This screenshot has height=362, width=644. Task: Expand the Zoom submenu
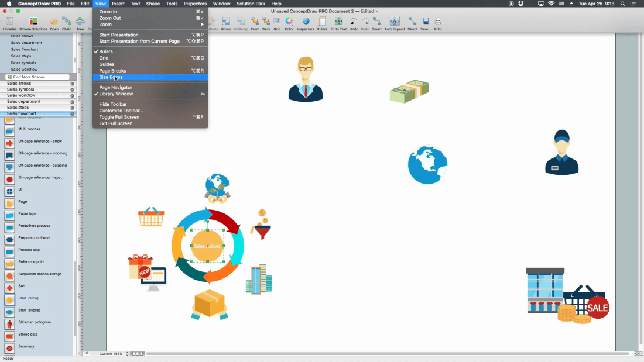150,25
